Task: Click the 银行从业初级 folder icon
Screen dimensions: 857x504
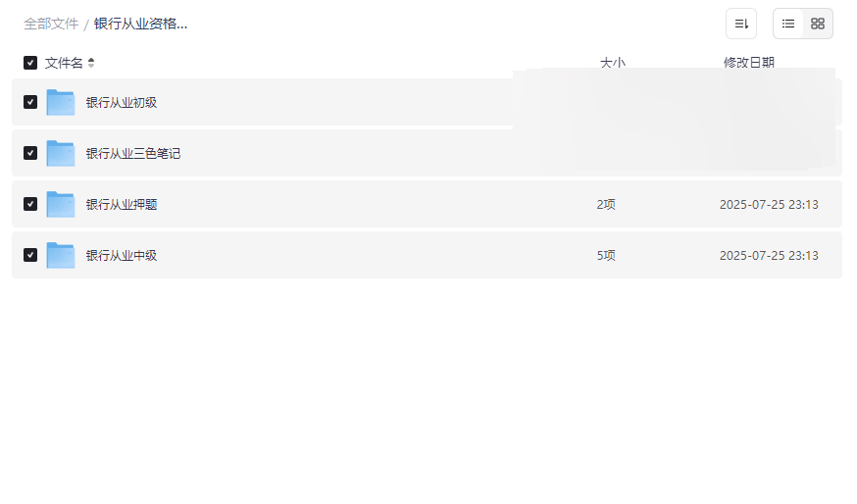Action: coord(61,102)
